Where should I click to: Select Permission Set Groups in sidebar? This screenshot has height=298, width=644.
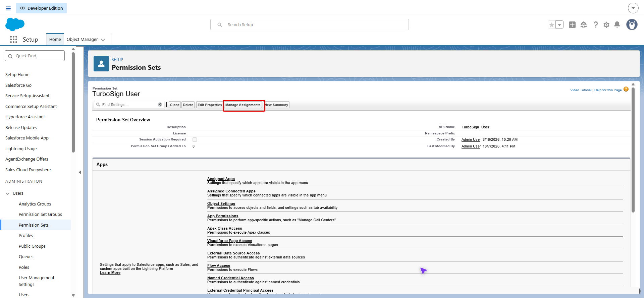pyautogui.click(x=40, y=215)
